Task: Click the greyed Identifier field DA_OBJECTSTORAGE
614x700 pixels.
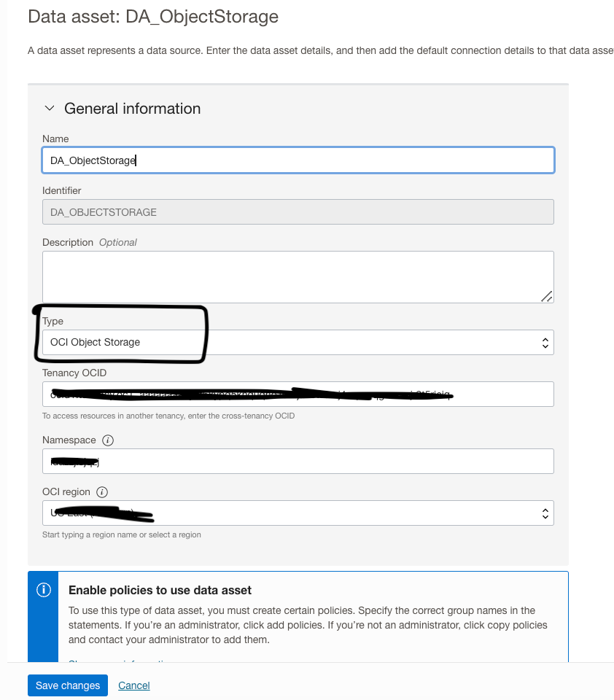Action: coord(298,212)
